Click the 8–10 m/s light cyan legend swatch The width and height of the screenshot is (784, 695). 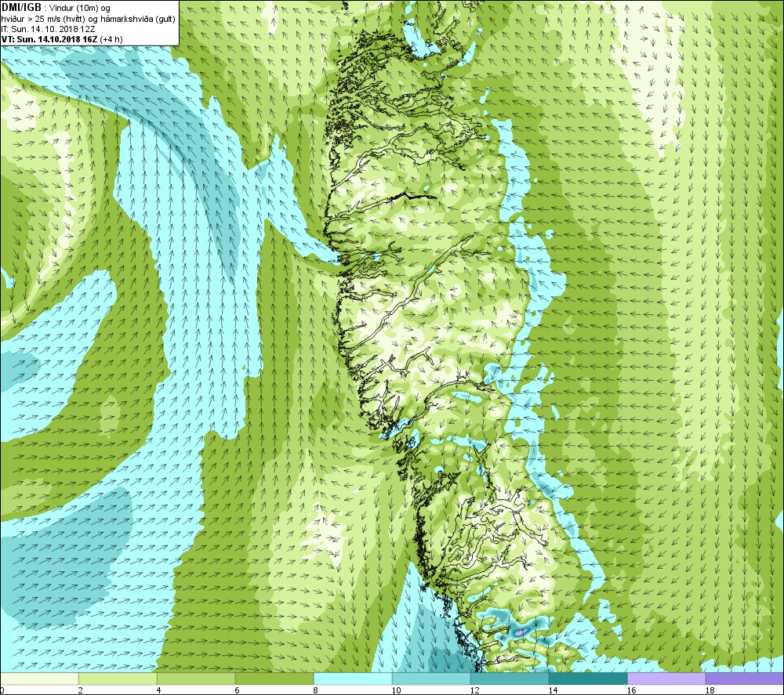coord(353,679)
